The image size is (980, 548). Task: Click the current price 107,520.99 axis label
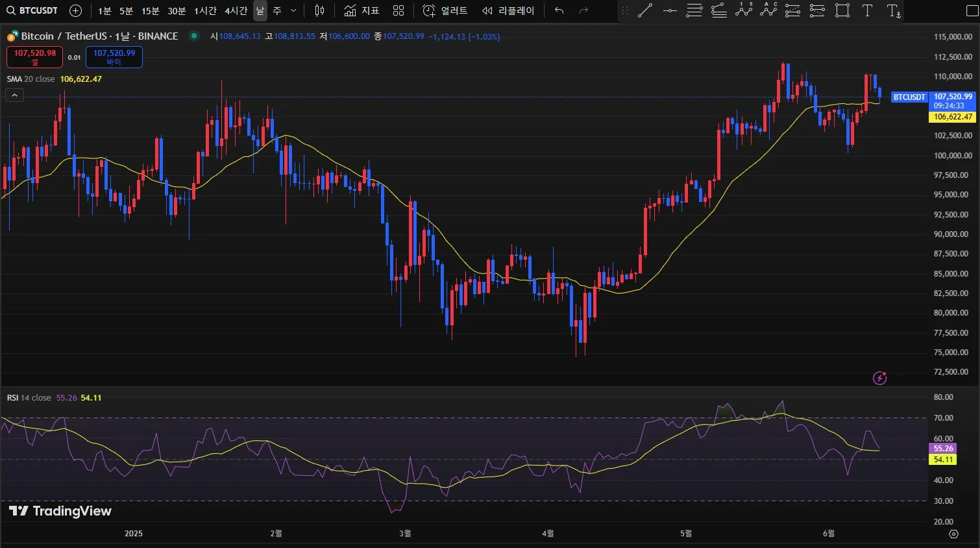pyautogui.click(x=953, y=97)
